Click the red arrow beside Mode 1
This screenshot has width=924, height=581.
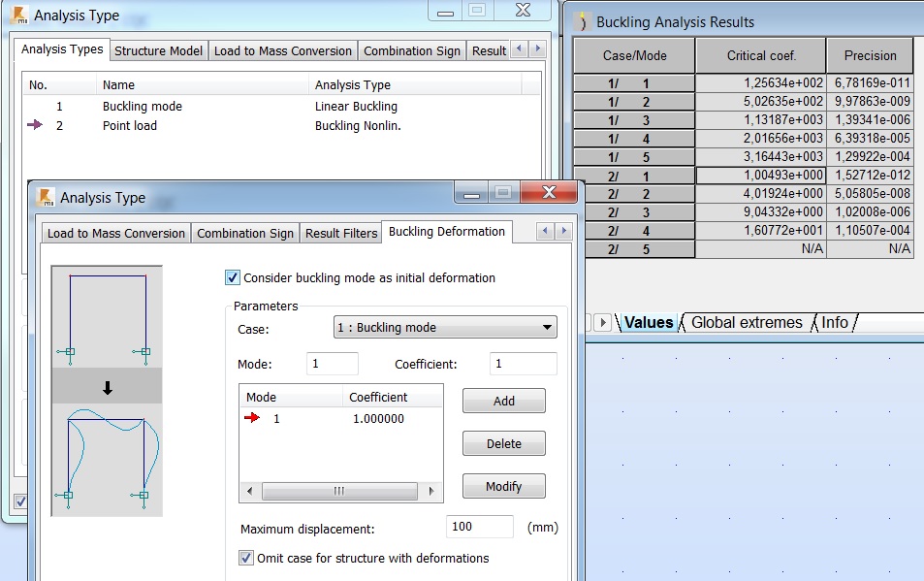pos(252,419)
